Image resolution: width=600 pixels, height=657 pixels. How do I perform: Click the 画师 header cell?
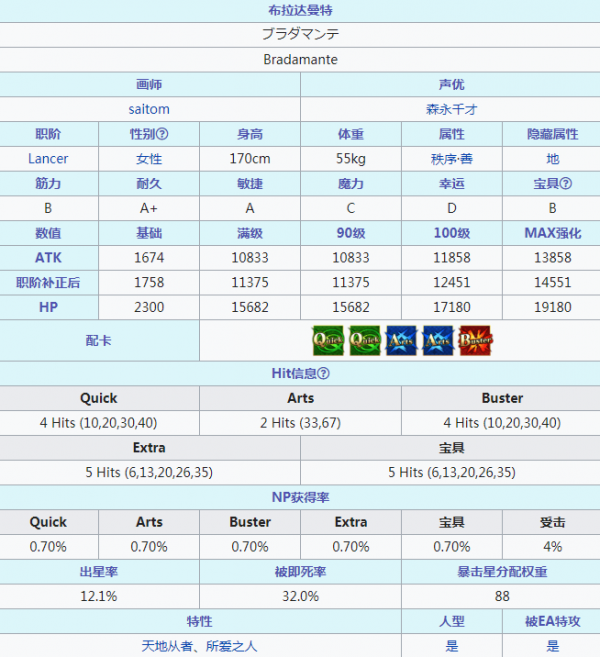pyautogui.click(x=150, y=85)
